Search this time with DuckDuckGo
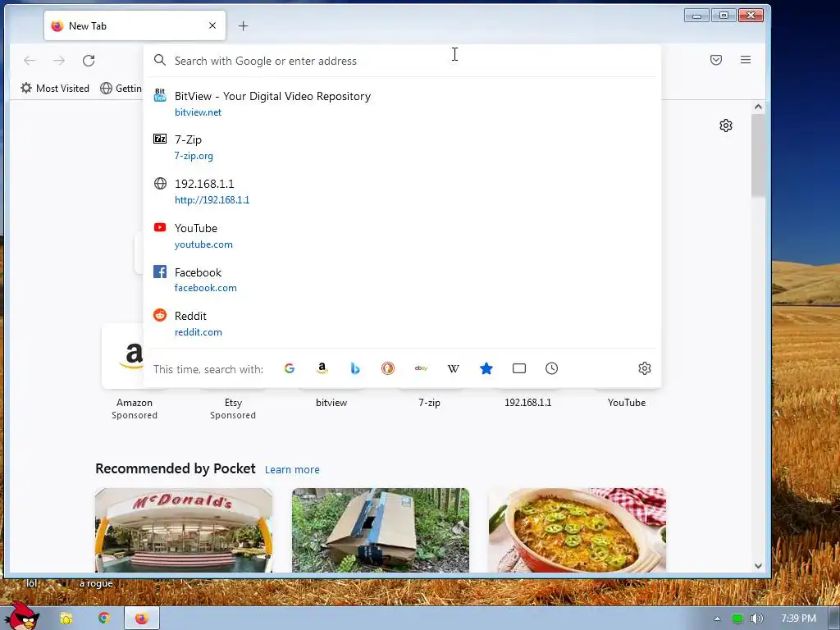Viewport: 840px width, 630px height. (x=388, y=368)
